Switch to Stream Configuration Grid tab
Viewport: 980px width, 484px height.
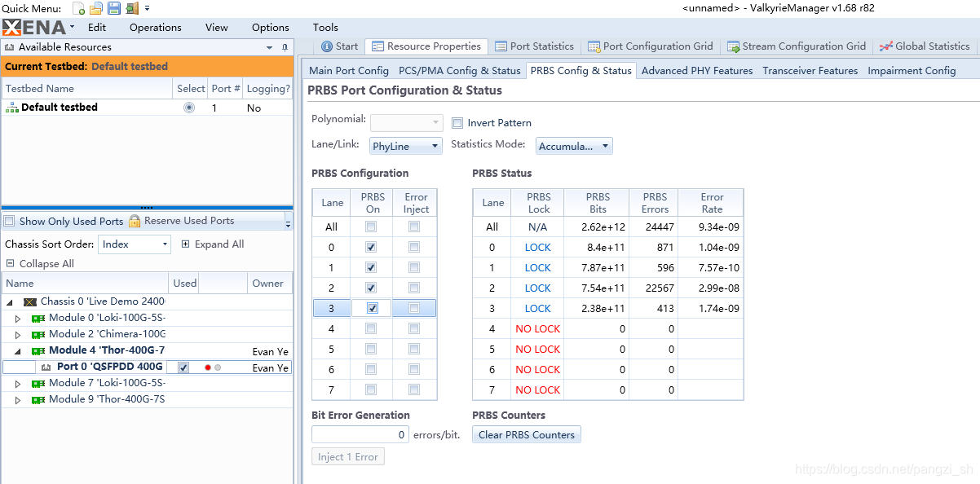point(797,46)
